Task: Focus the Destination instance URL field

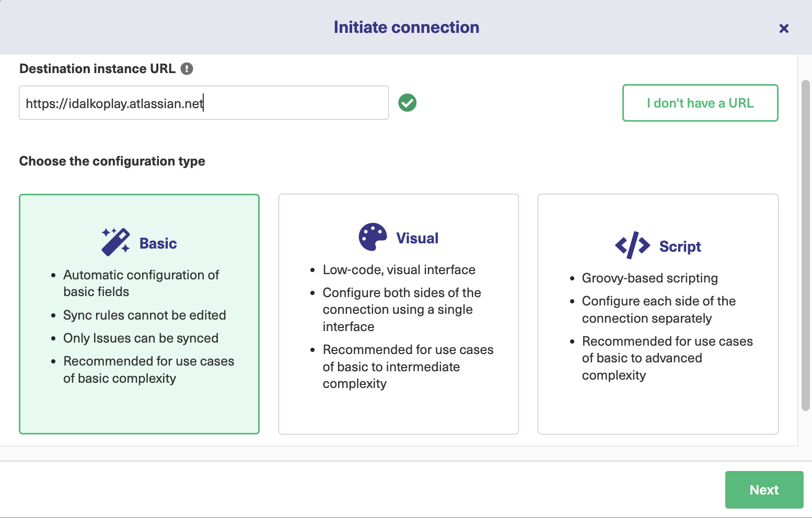Action: coord(203,103)
